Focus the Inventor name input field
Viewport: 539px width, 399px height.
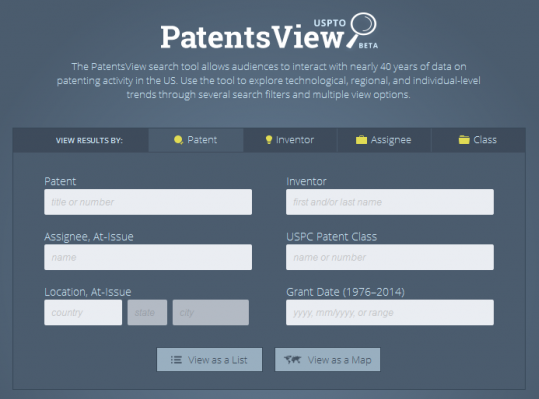pos(390,202)
